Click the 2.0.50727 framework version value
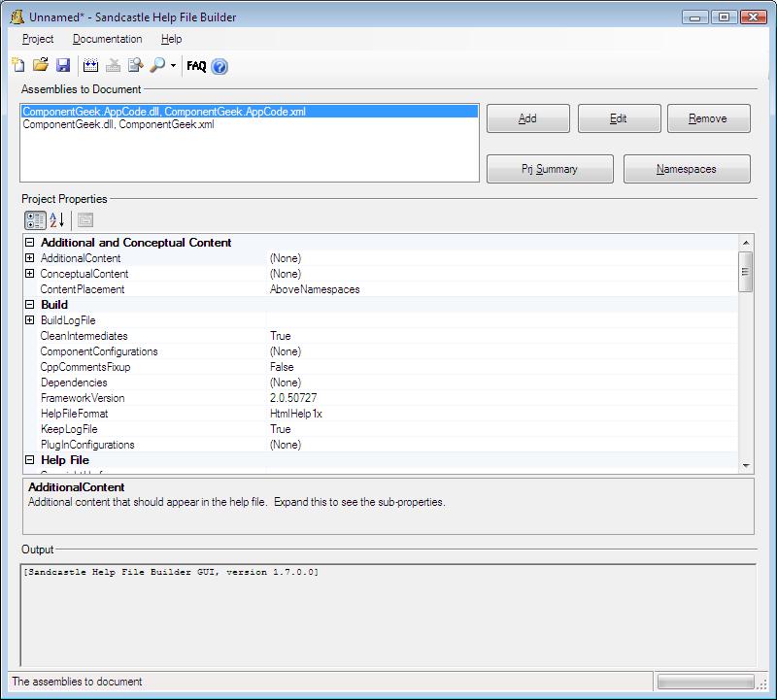This screenshot has width=777, height=700. 293,398
